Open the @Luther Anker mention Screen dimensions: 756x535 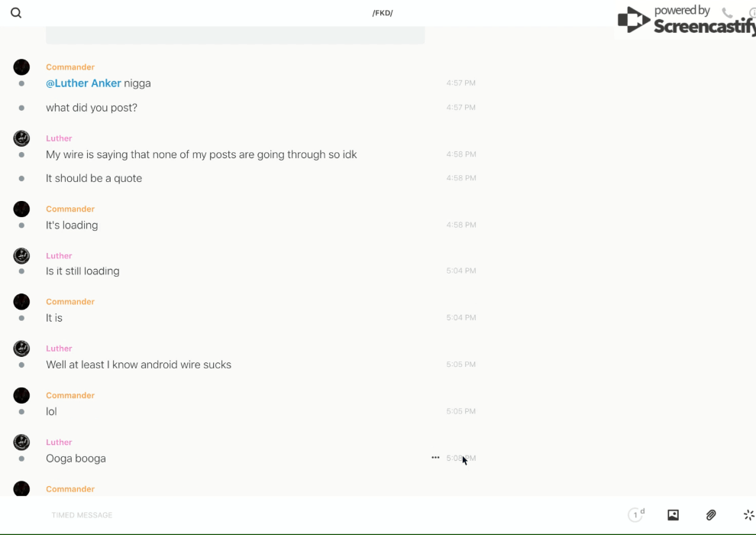tap(83, 83)
